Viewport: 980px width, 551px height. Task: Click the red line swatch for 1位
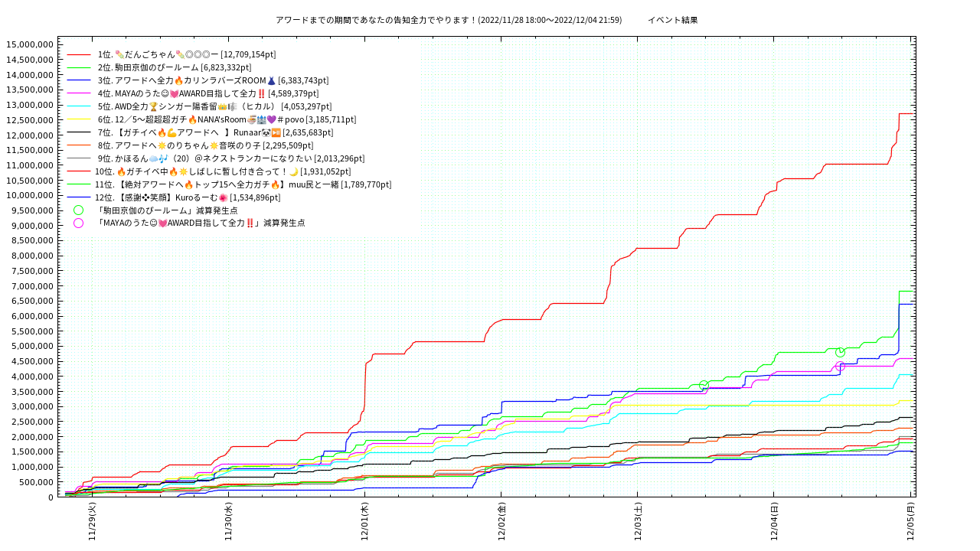pos(79,55)
